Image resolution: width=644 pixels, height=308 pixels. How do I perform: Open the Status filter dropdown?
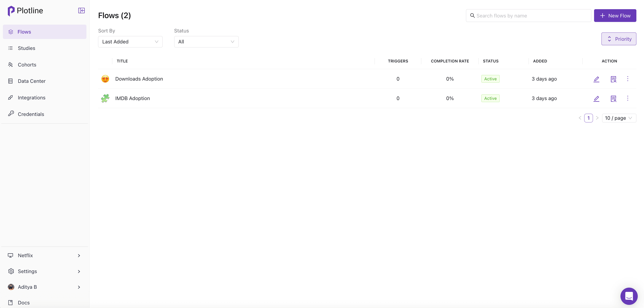click(206, 42)
